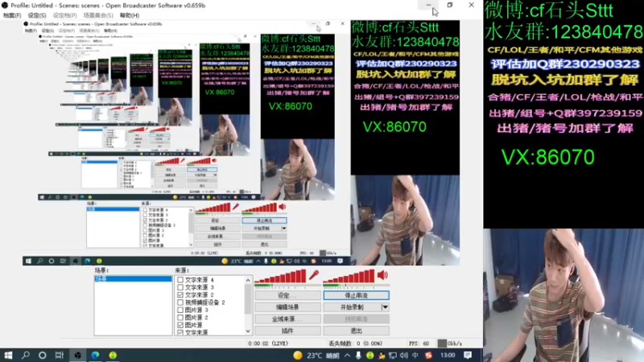Open the weather widget showing 23°C
The image size is (644, 362).
tap(316, 356)
